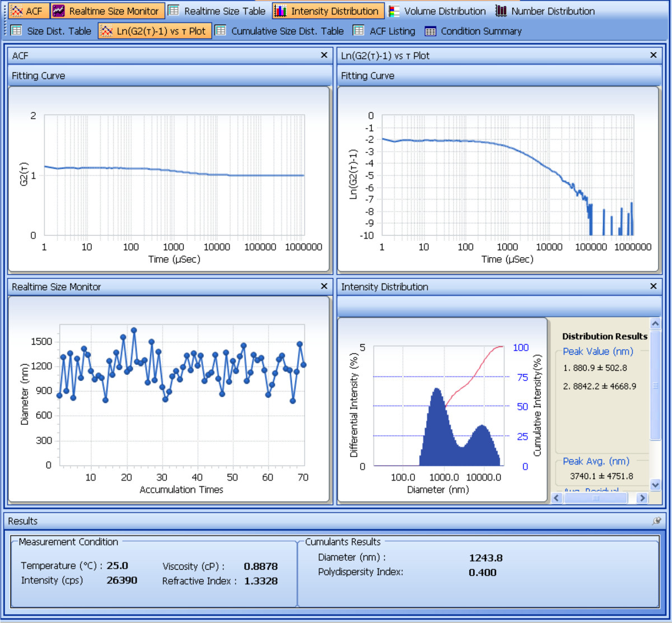Close the ACF plot panel
This screenshot has width=672, height=623.
point(324,55)
